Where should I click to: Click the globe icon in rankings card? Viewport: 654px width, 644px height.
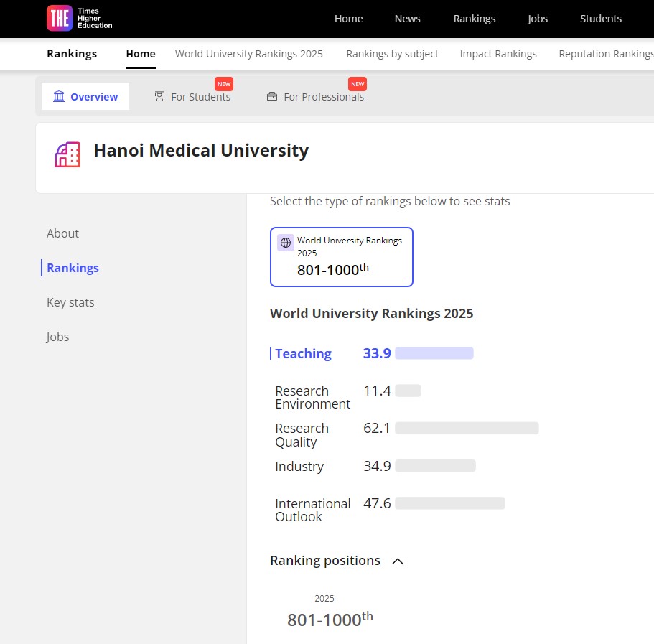[286, 243]
